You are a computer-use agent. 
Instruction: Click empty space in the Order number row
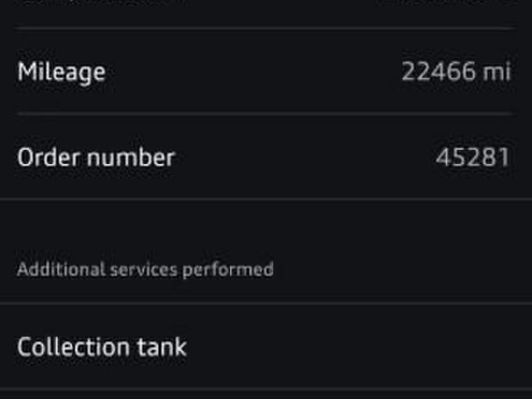point(301,157)
